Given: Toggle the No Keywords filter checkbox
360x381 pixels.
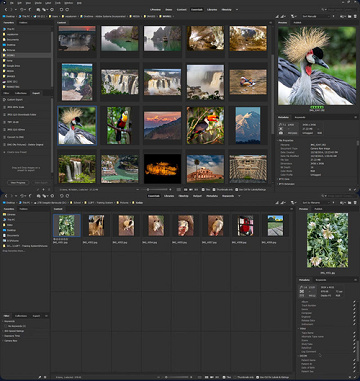Looking at the screenshot, I should (6, 326).
